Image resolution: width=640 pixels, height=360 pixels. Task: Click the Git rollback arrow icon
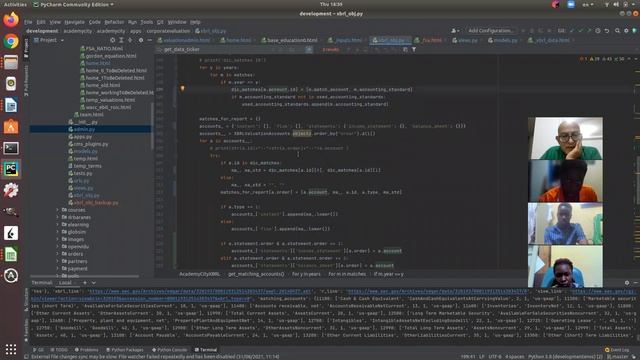607,31
